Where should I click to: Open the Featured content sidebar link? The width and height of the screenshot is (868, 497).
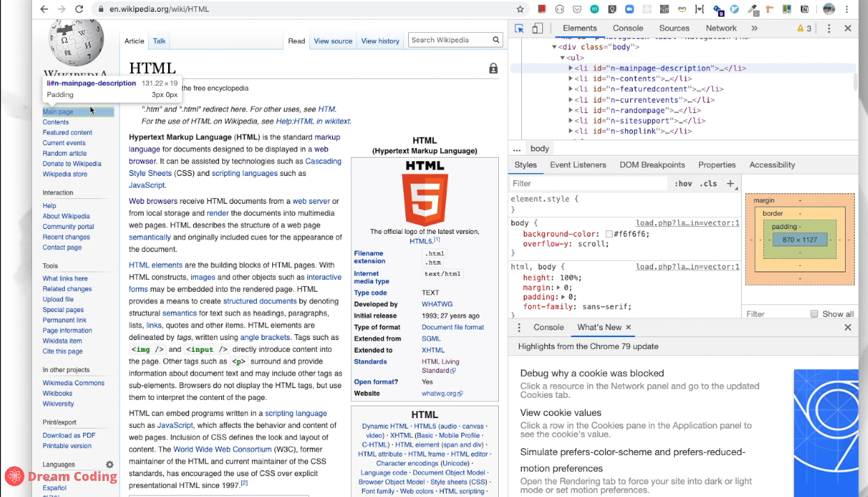67,133
